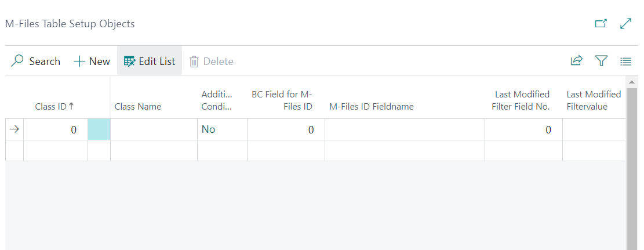Click the highlighted cell beside Class ID
Image resolution: width=644 pixels, height=250 pixels.
point(99,129)
